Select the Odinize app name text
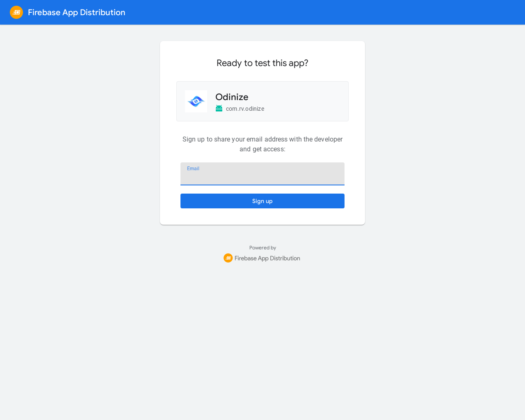The height and width of the screenshot is (420, 525). click(x=232, y=97)
